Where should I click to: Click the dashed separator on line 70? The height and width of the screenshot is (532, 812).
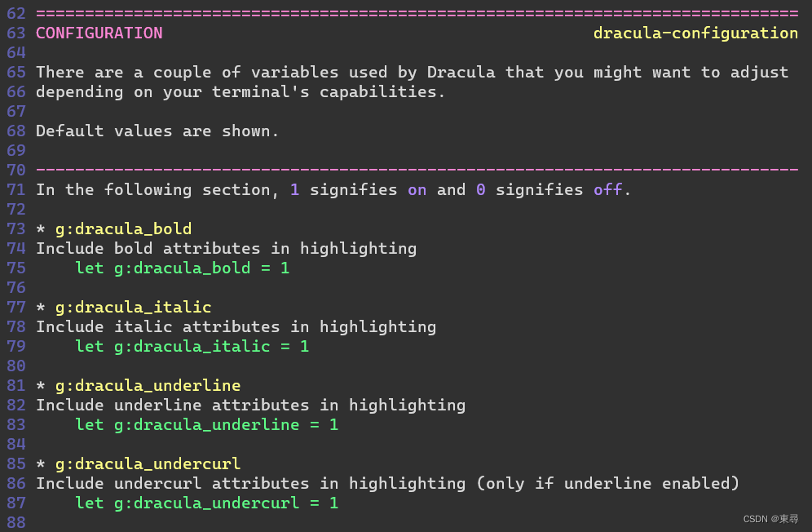point(417,170)
